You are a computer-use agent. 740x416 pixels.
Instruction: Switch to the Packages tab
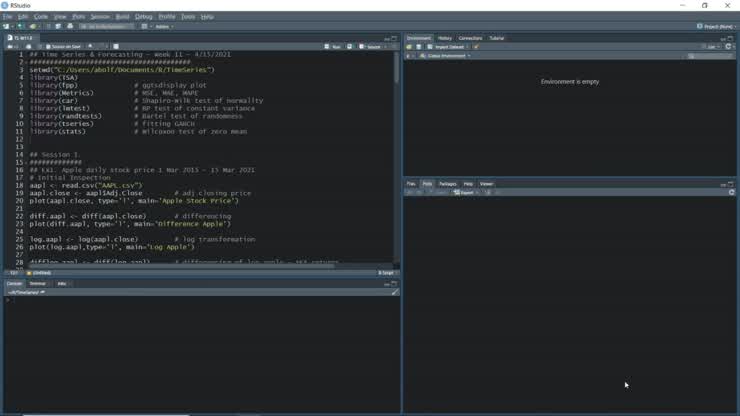[447, 184]
